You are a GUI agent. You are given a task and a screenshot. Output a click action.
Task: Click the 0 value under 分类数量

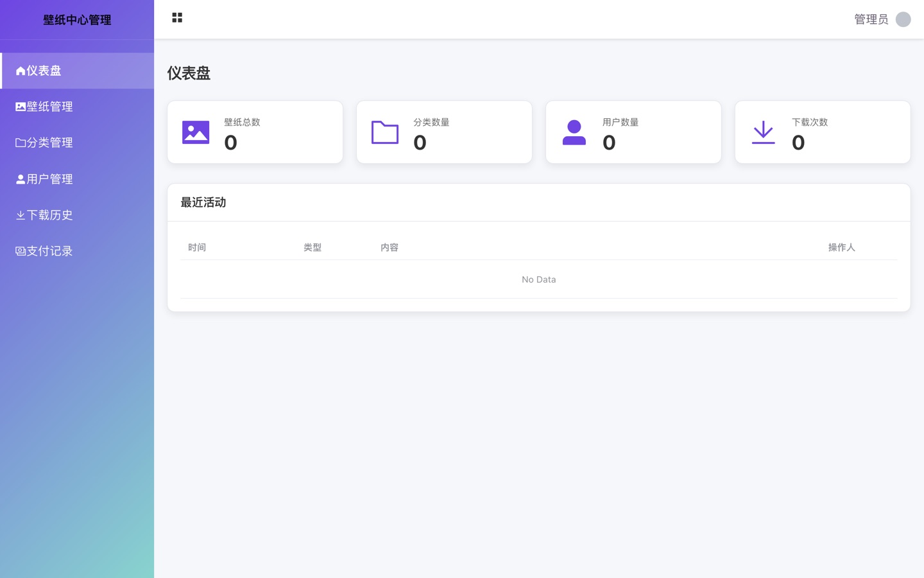coord(420,143)
